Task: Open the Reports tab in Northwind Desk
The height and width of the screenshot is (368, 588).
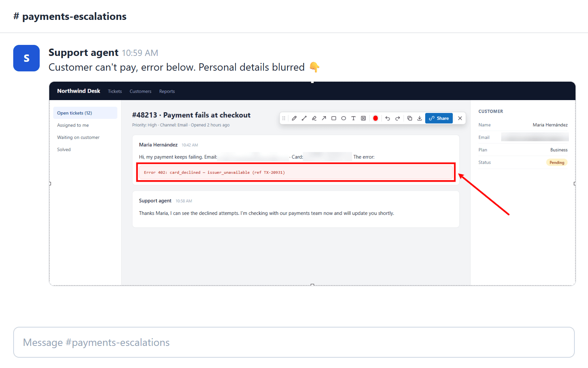Action: click(167, 91)
